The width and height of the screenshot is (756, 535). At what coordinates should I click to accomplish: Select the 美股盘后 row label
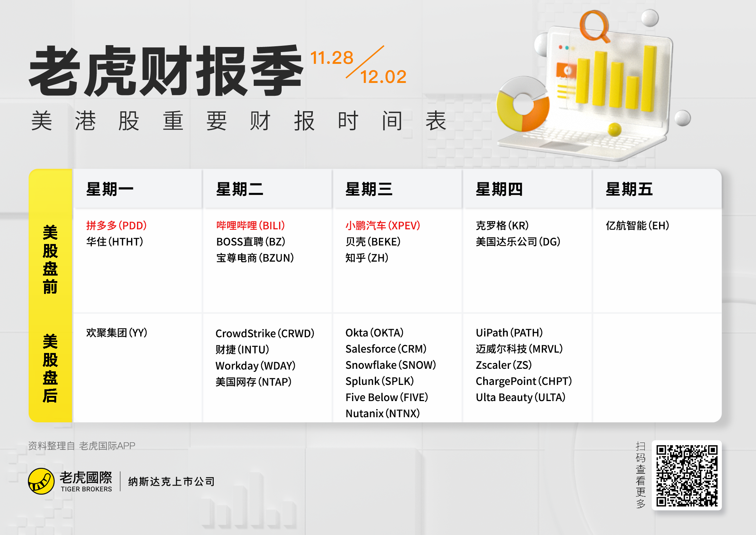point(50,368)
